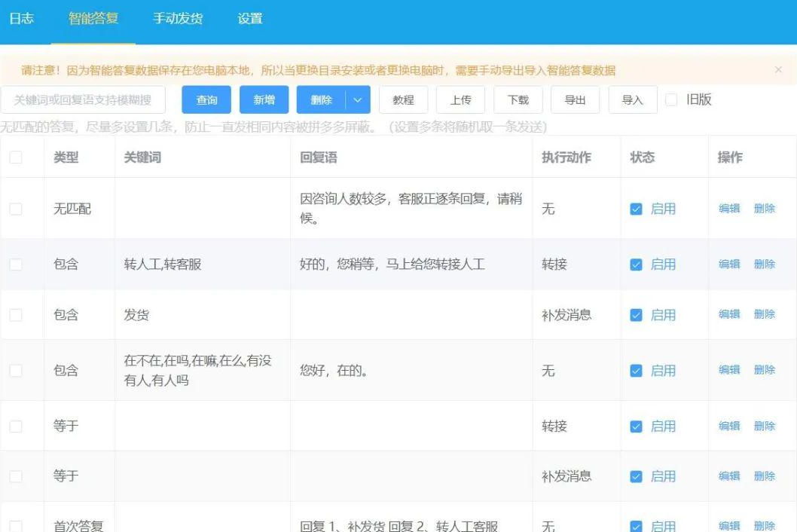The height and width of the screenshot is (532, 797).
Task: Disable 启用 for the 无匹配 reply rule
Action: click(x=636, y=209)
